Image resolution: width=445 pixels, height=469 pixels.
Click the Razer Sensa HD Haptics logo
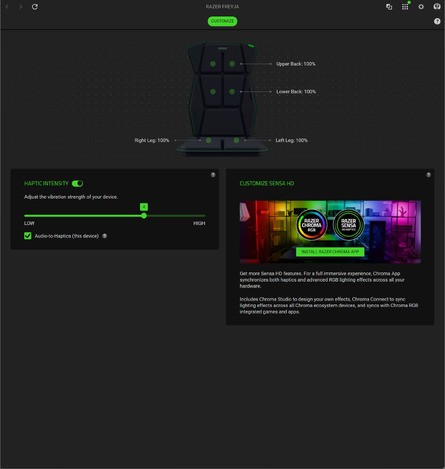348,225
